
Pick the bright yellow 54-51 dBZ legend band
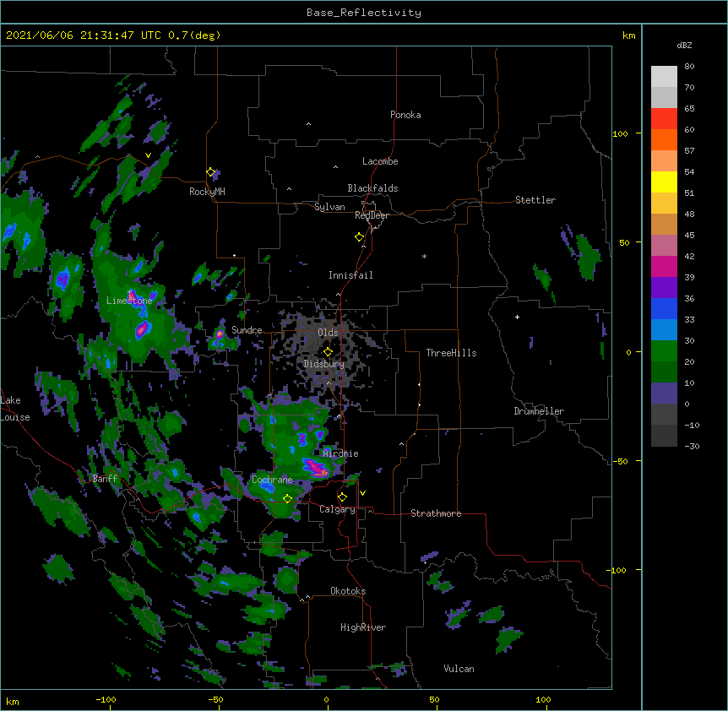click(x=664, y=182)
